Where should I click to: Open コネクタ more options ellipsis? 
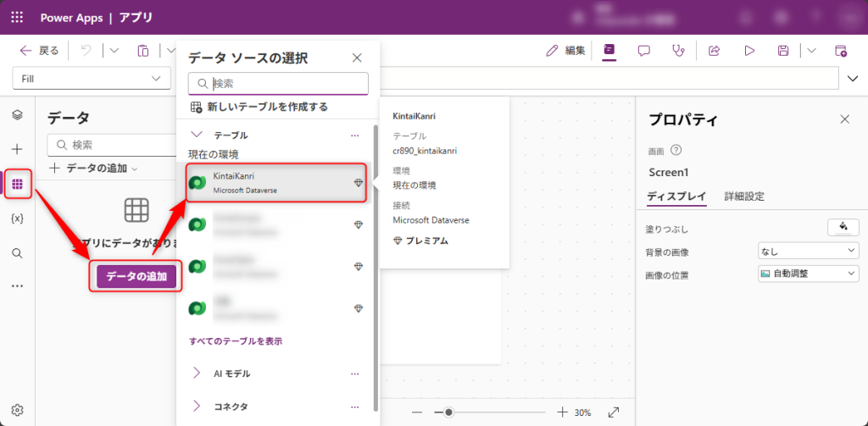(x=355, y=407)
